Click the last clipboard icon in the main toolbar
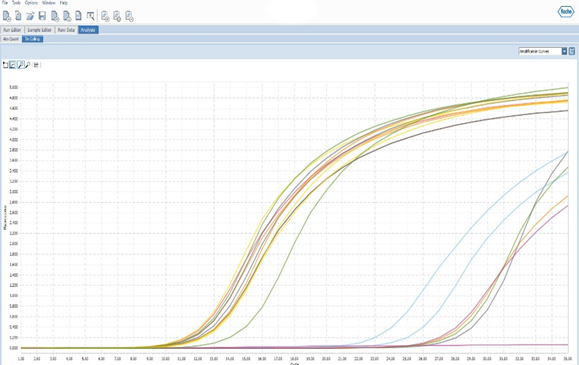This screenshot has height=365, width=579. tap(129, 16)
